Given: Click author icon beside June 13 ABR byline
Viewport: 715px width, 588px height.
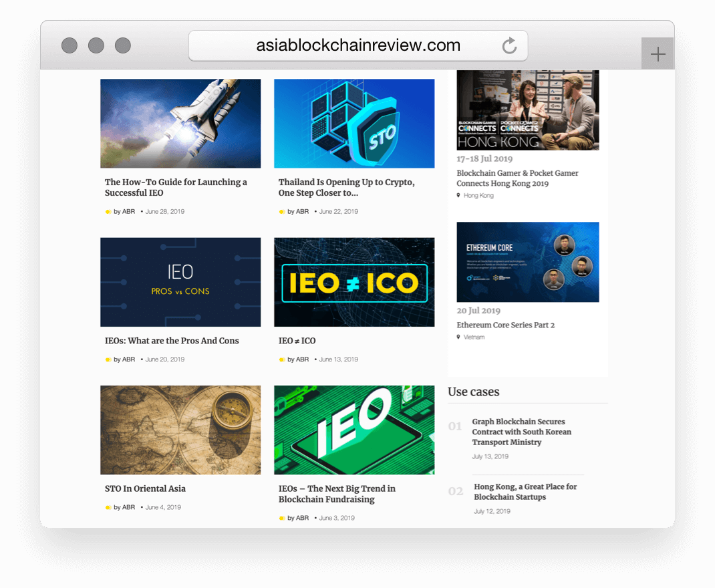Looking at the screenshot, I should tap(282, 359).
